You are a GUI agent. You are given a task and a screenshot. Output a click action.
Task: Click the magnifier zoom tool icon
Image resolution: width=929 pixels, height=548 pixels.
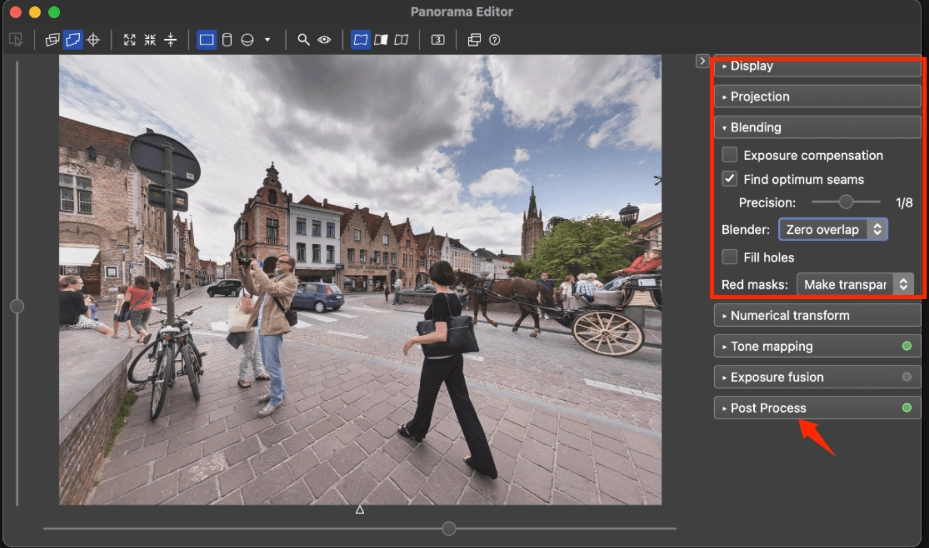pos(303,40)
